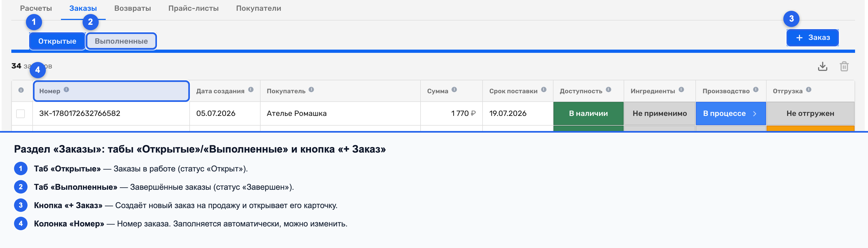Click buyer Ателье Ромашка
This screenshot has height=248, width=868.
click(296, 113)
